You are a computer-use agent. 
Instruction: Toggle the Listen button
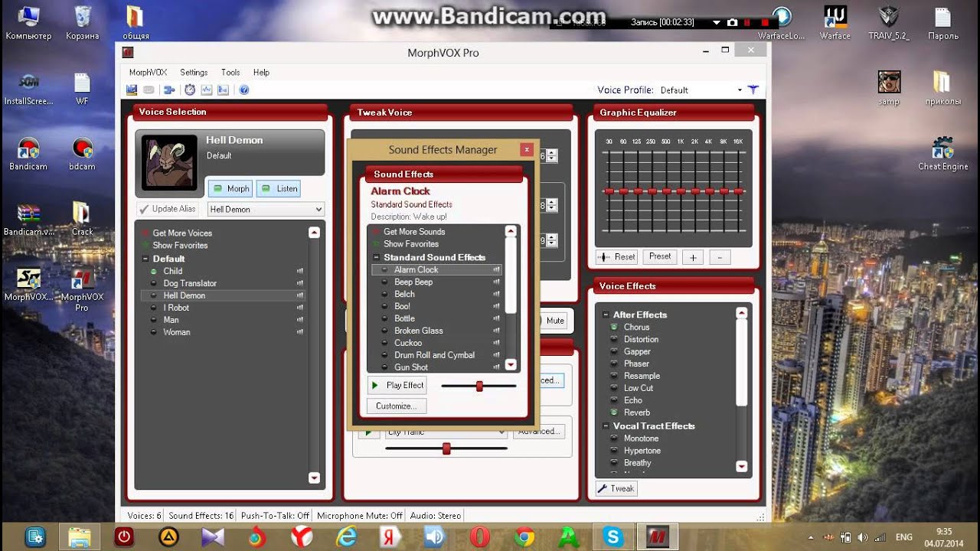(279, 188)
